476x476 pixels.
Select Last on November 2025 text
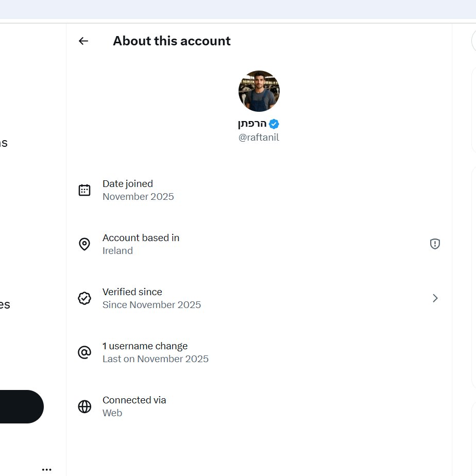point(156,359)
